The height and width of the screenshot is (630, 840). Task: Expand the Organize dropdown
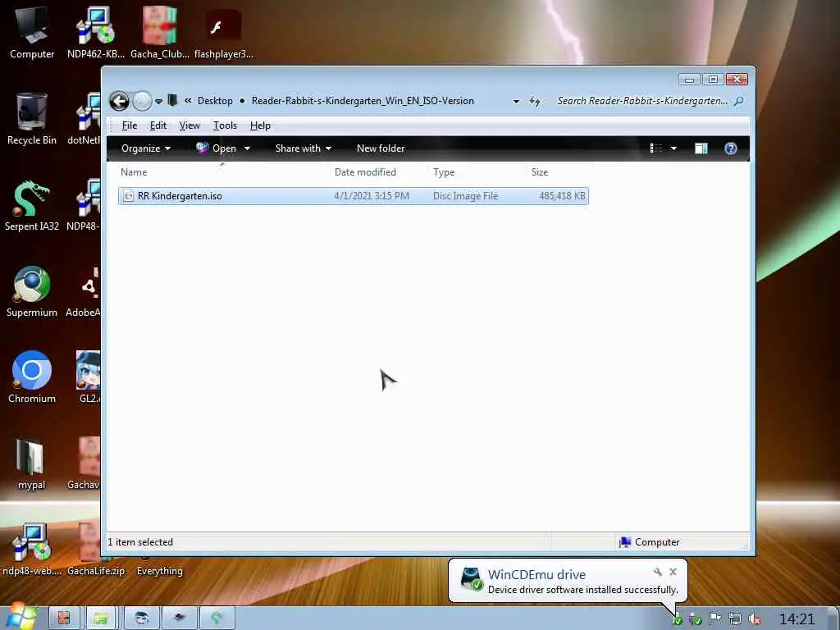[146, 148]
